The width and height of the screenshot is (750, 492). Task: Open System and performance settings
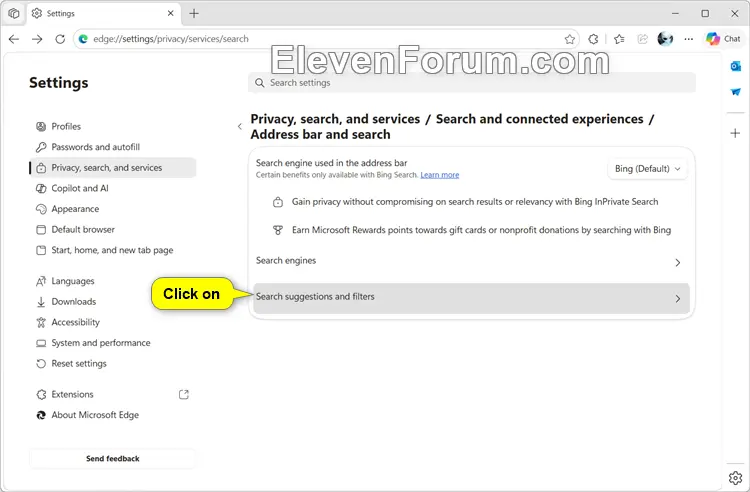(112, 343)
